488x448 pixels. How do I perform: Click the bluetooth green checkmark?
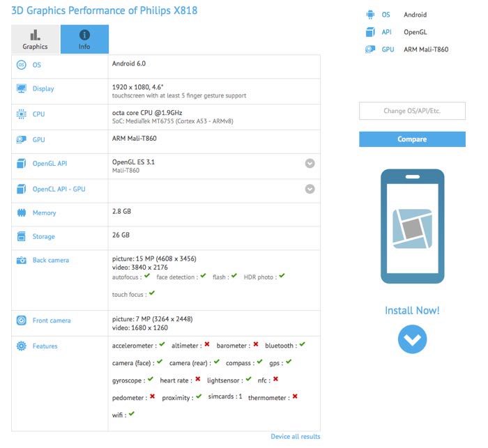pyautogui.click(x=303, y=344)
